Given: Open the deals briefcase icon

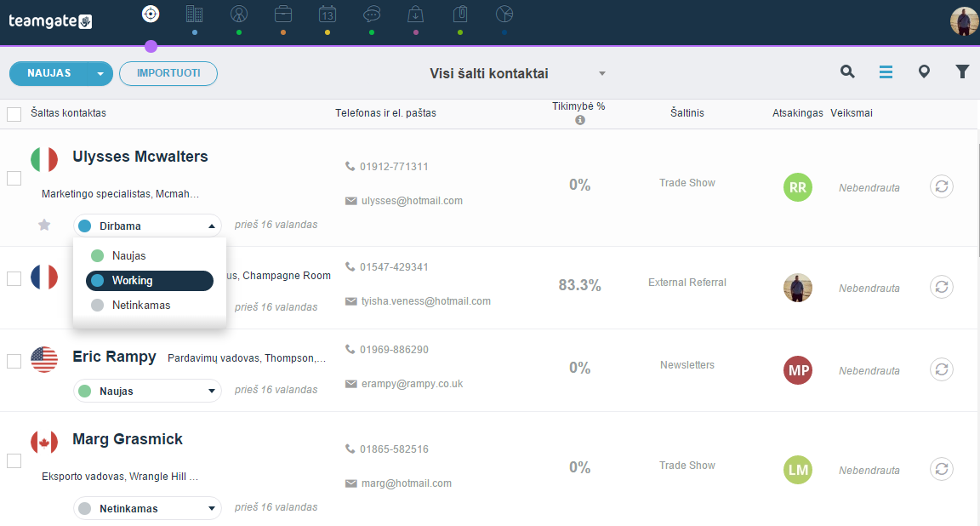Looking at the screenshot, I should 283,14.
